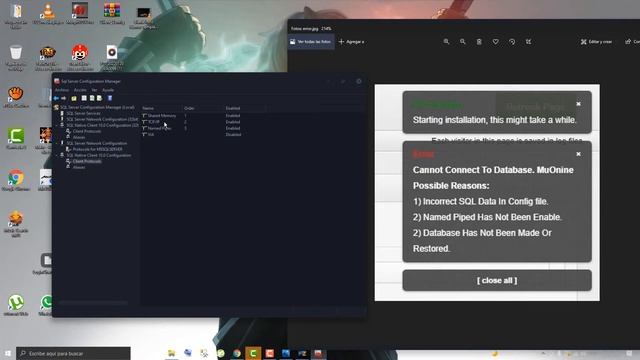Refresh the view using the toolbar refresh icon
Viewport: 640px width, 360px height.
coord(92,98)
